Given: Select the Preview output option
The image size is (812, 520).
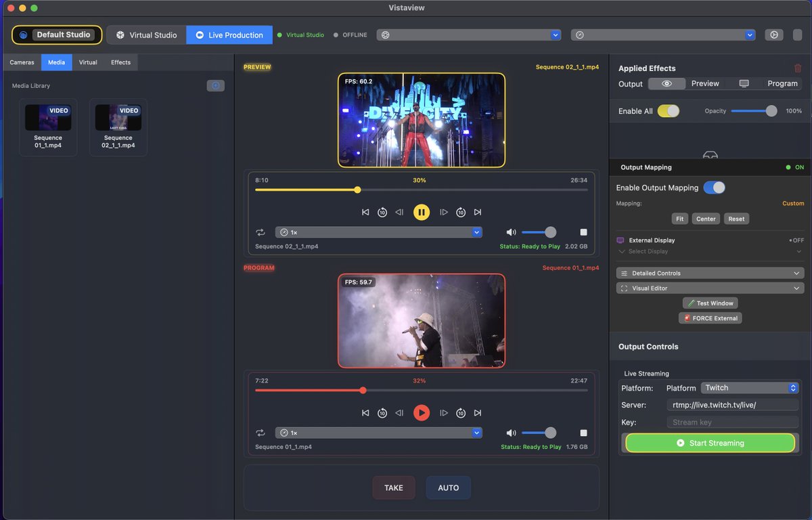Looking at the screenshot, I should [705, 84].
